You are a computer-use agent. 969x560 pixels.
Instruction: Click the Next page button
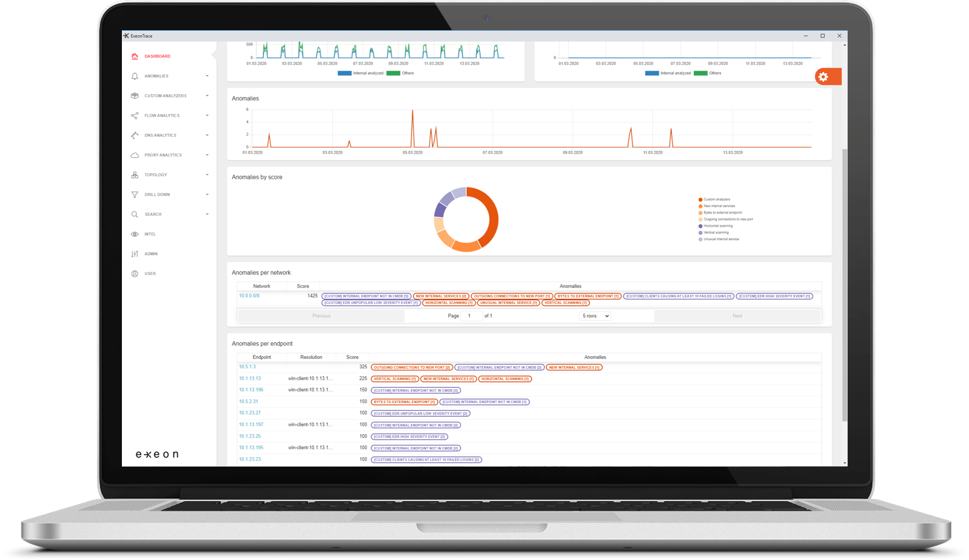click(x=737, y=316)
